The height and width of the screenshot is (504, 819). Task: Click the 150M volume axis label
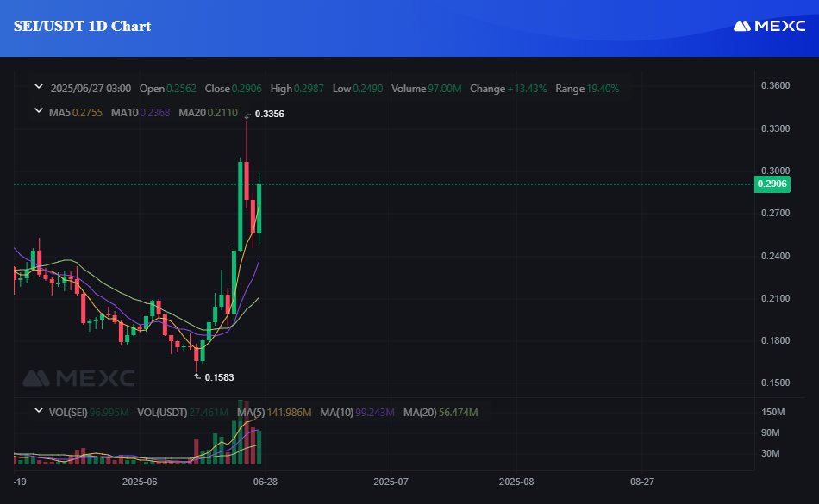click(x=772, y=412)
